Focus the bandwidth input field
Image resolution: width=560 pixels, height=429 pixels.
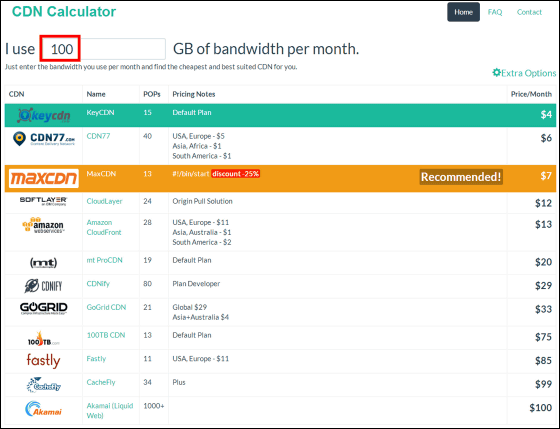pos(103,49)
